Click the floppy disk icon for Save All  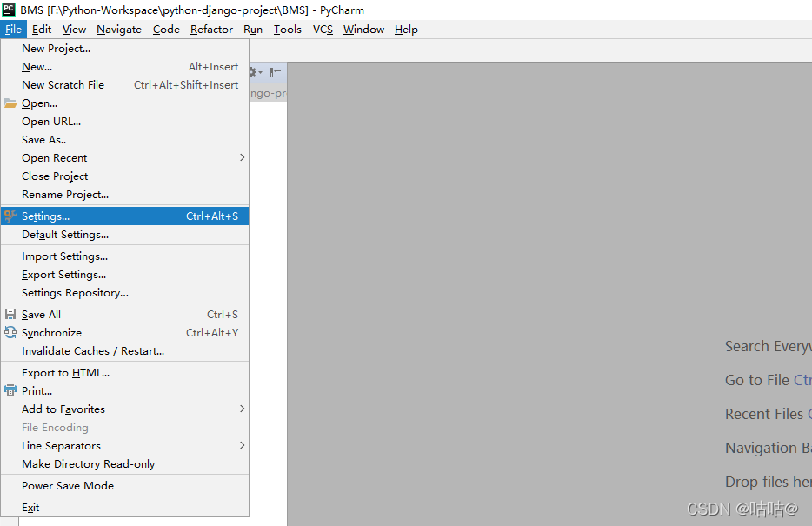(x=10, y=314)
